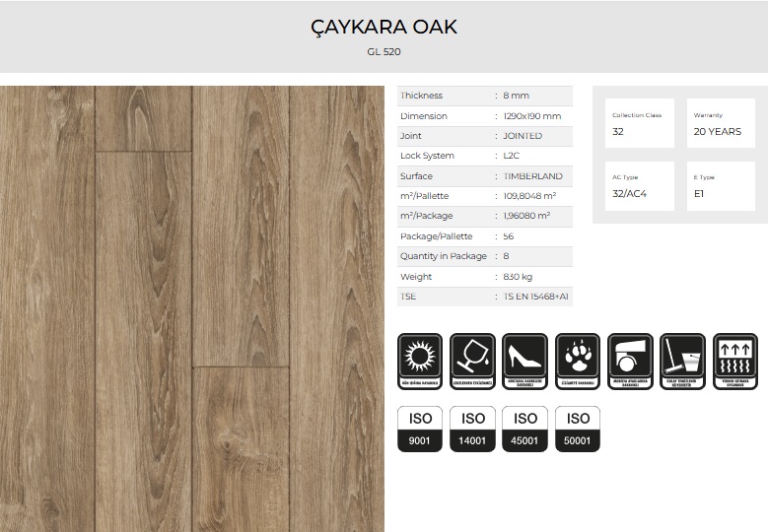Image resolution: width=768 pixels, height=532 pixels.
Task: Select the AC Type 32/AC4 card
Action: [x=639, y=186]
